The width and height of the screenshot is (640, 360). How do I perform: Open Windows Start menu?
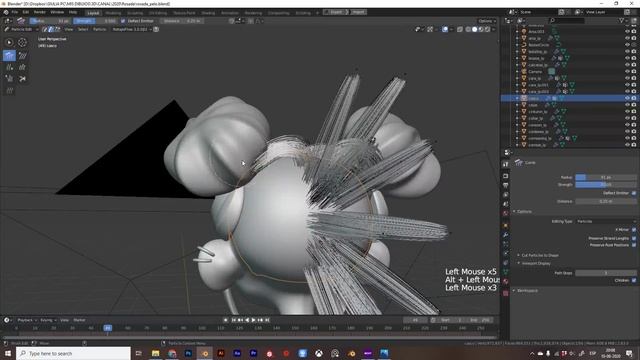tap(8, 353)
